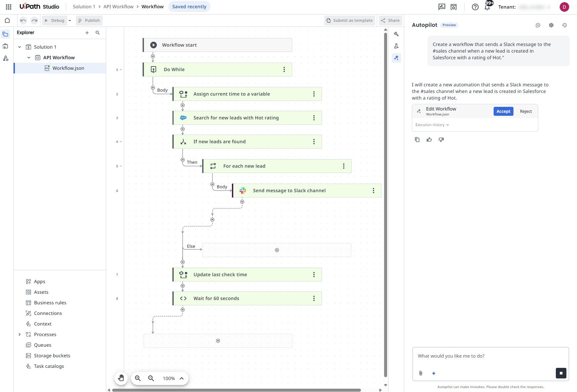Open the app launcher grid icon
Image resolution: width=577 pixels, height=392 pixels.
tap(9, 7)
